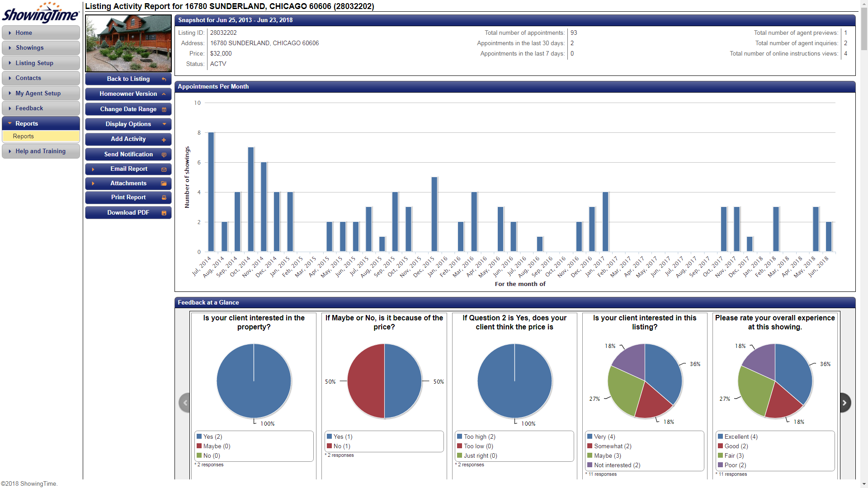Click the plus icon on Add Activity
The height and width of the screenshot is (488, 868).
click(x=164, y=140)
